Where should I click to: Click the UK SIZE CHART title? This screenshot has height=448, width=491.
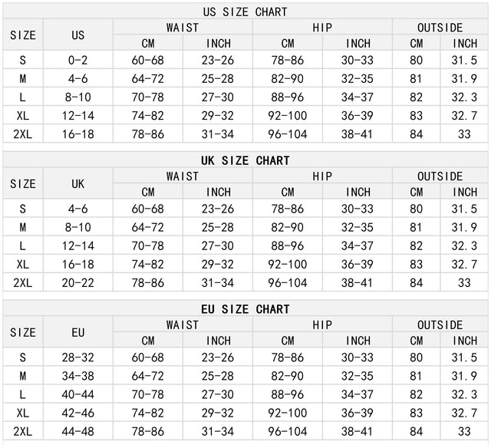(x=245, y=160)
